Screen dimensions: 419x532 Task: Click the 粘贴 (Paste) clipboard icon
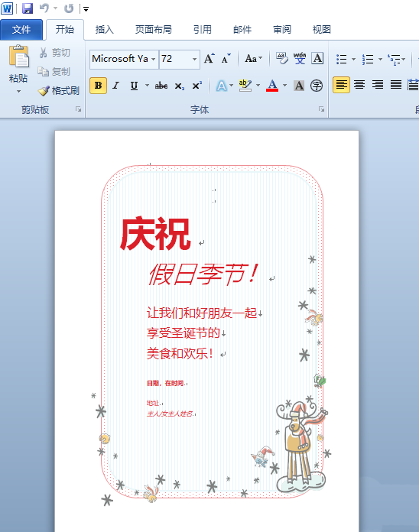tap(18, 57)
